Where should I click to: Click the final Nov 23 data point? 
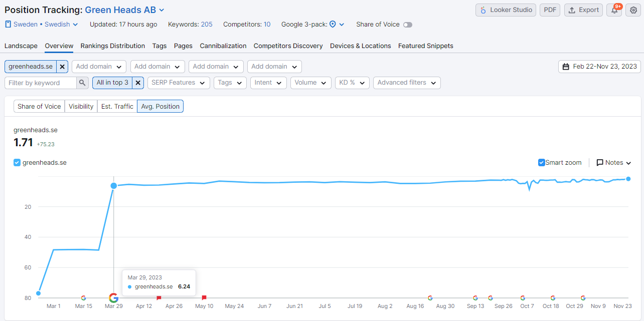pos(628,179)
